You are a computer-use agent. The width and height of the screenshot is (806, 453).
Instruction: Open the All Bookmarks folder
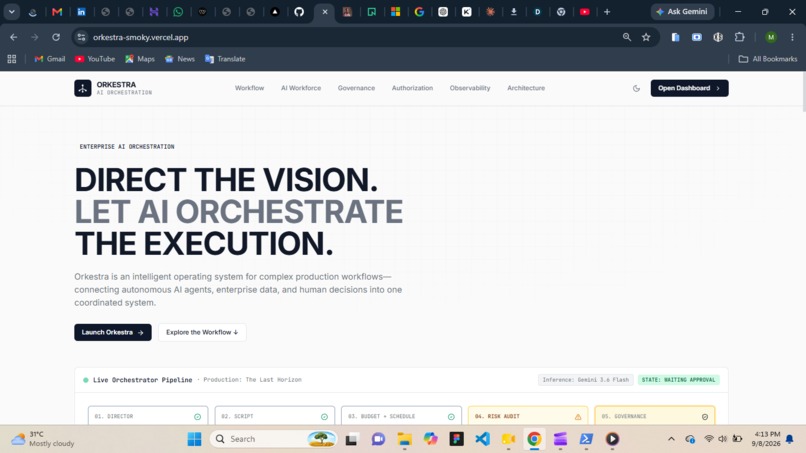(768, 59)
